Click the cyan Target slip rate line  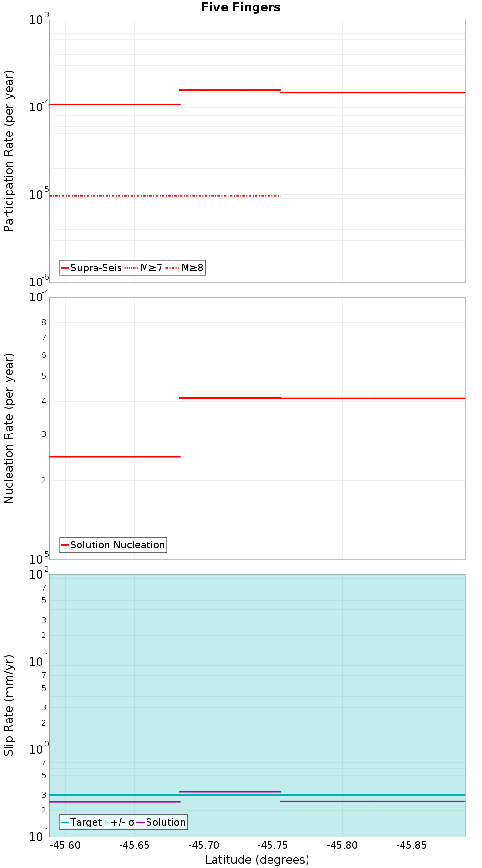(x=257, y=795)
